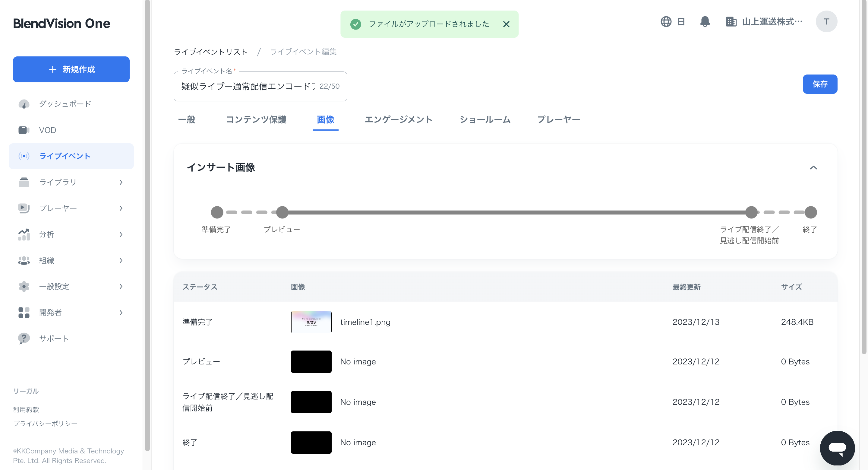
Task: Select the VOD section icon
Action: (24, 130)
